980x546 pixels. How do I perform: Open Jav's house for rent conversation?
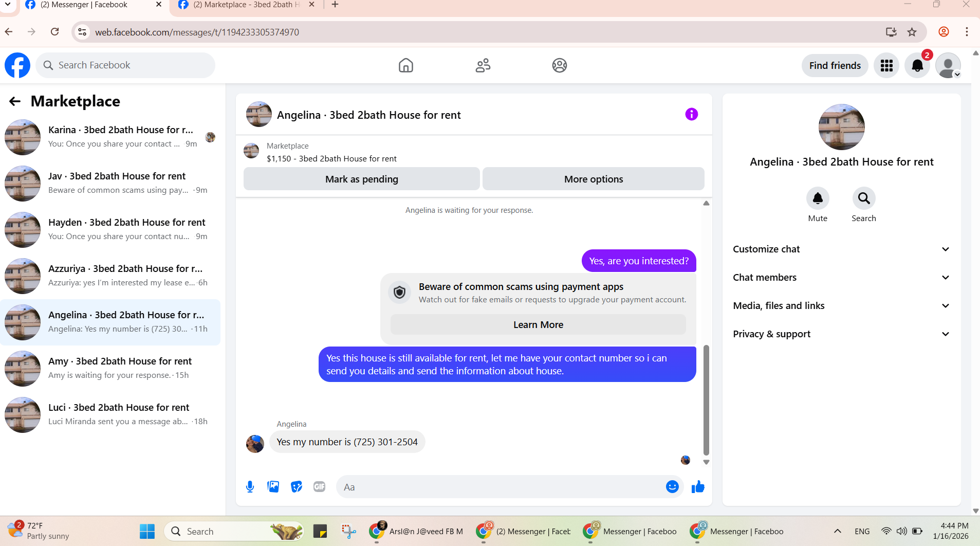(x=110, y=184)
